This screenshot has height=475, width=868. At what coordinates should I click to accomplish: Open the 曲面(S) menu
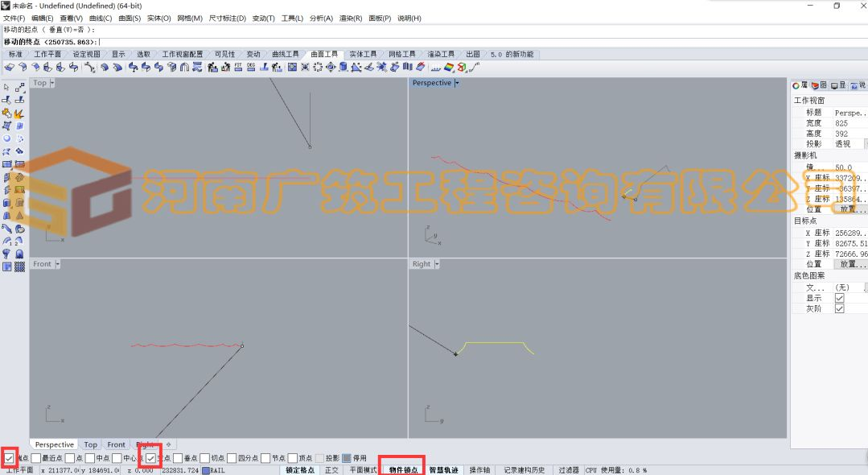tap(130, 19)
